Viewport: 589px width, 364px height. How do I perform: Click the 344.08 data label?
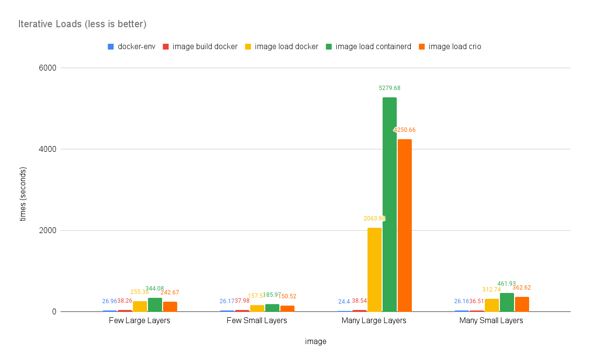click(x=154, y=289)
